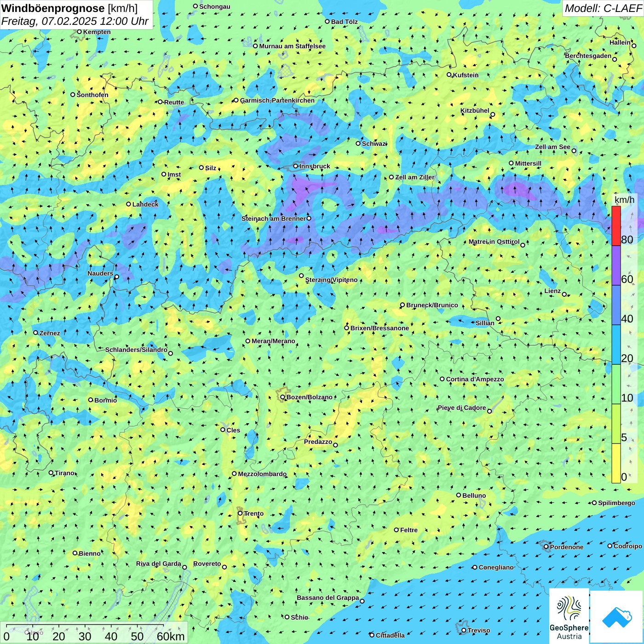Select the Bad Tölz label
Screen dimensions: 644x644
pyautogui.click(x=344, y=22)
